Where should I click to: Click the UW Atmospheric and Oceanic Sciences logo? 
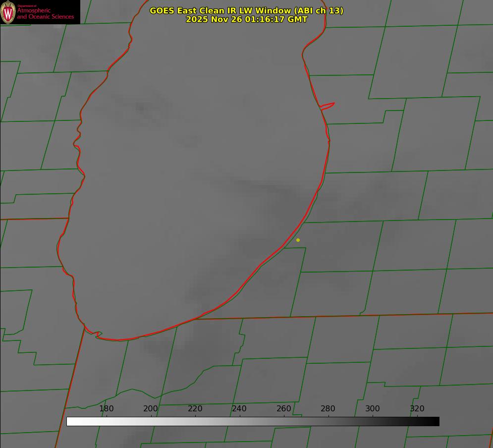[40, 12]
